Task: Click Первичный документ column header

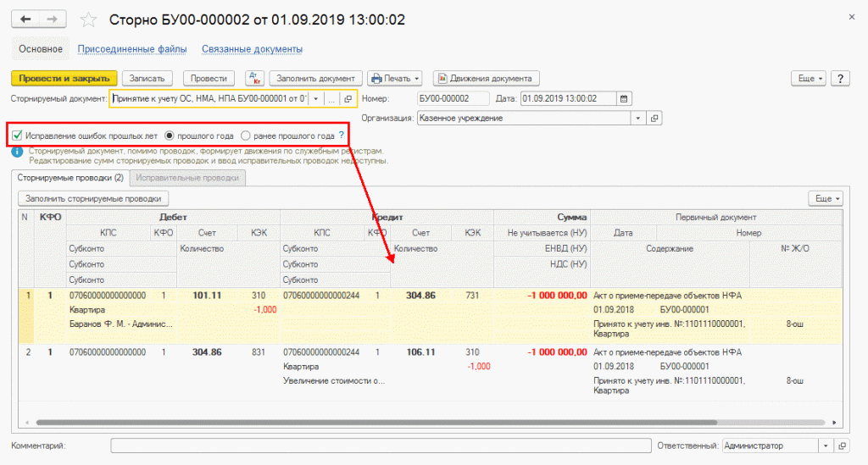Action: tap(716, 218)
